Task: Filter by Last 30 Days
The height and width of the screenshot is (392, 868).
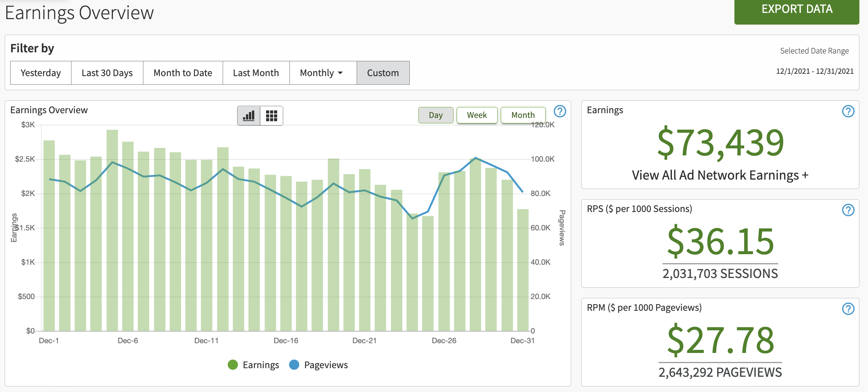Action: coord(107,73)
